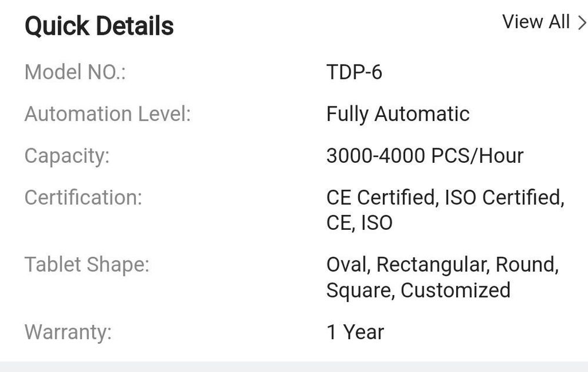This screenshot has width=588, height=372.
Task: Select the Warranty label
Action: (68, 332)
